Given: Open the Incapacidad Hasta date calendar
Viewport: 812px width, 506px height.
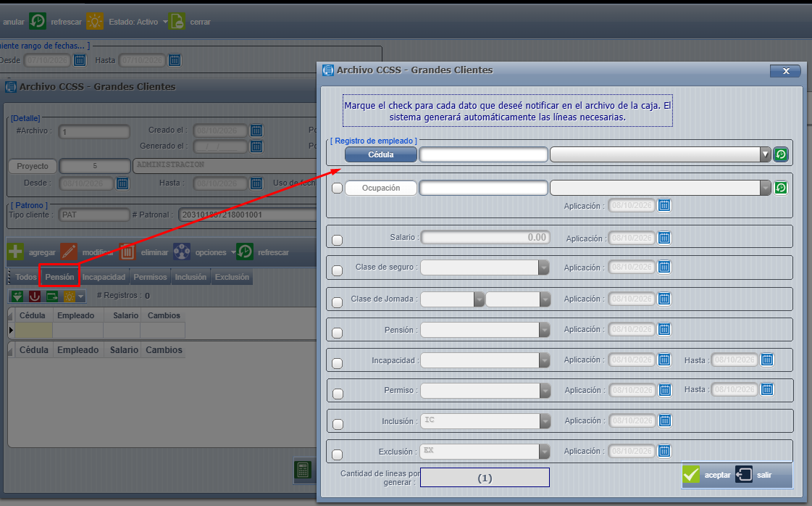Looking at the screenshot, I should tap(767, 360).
